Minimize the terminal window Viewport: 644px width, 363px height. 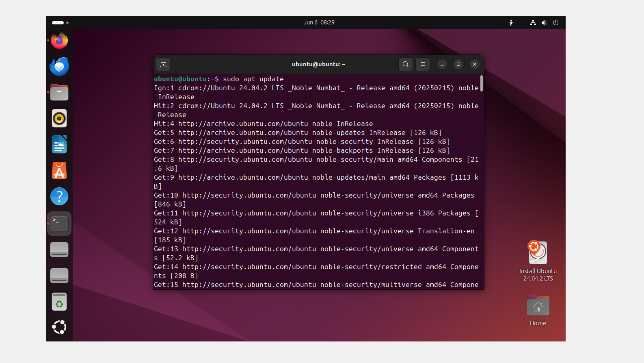[442, 64]
